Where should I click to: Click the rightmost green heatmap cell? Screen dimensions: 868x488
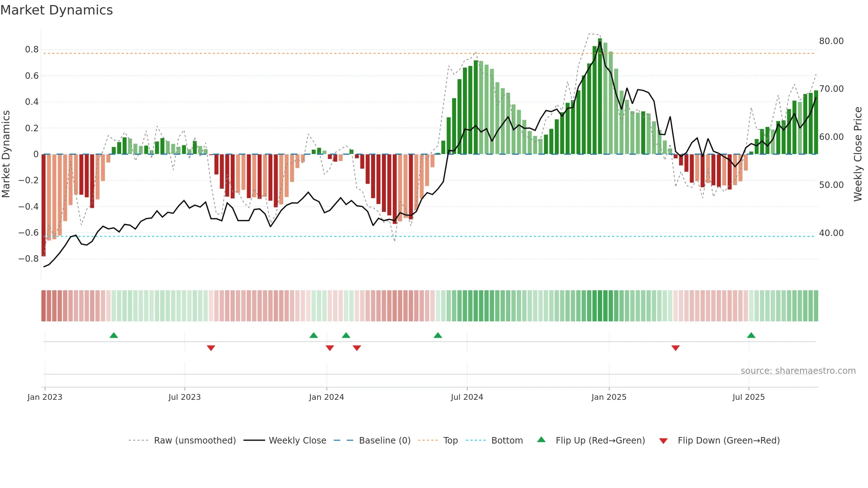(x=816, y=306)
